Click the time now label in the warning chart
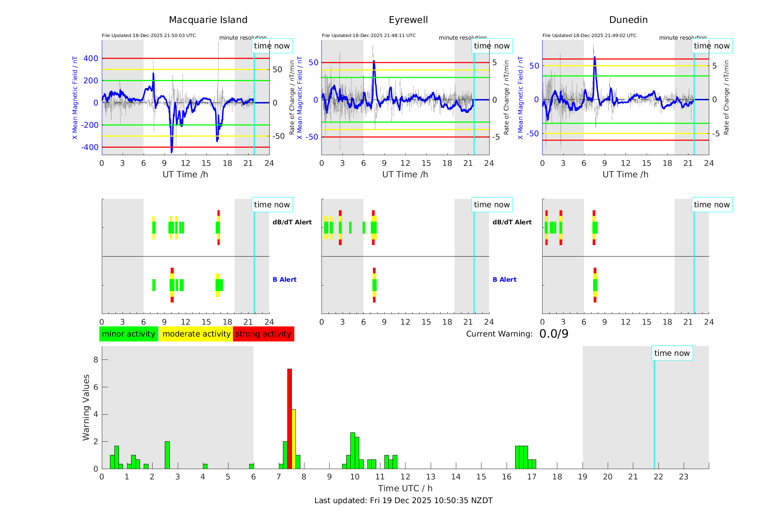This screenshot has height=532, width=784. click(x=672, y=353)
